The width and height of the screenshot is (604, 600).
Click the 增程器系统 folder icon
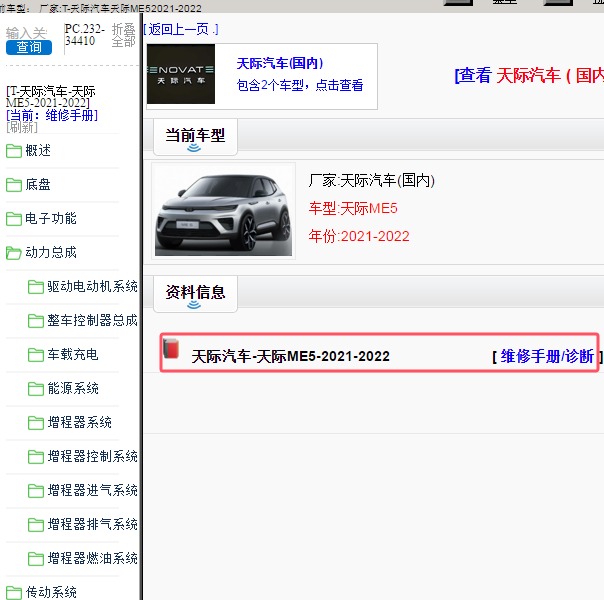36,422
